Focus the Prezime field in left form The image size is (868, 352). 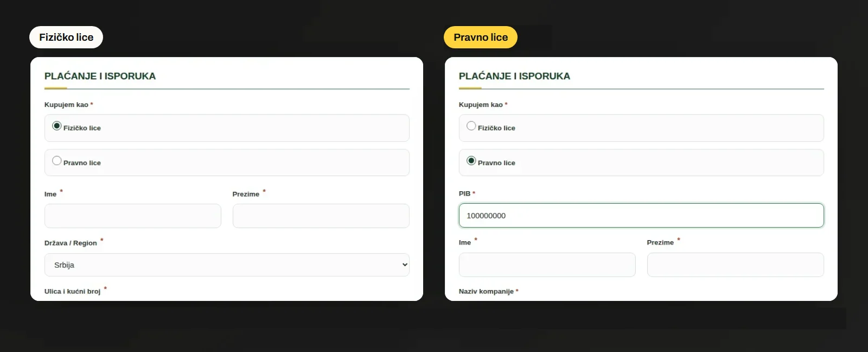coord(321,216)
